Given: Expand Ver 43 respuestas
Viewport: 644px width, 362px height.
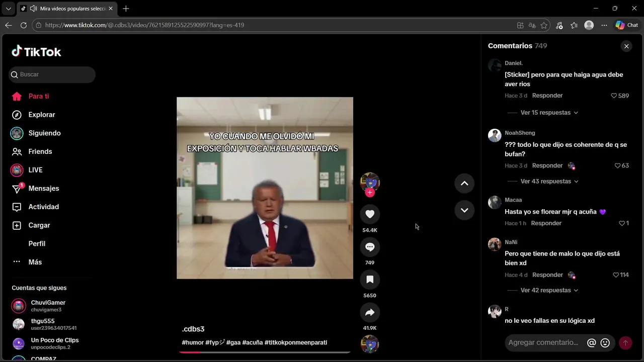Looking at the screenshot, I should click(549, 181).
